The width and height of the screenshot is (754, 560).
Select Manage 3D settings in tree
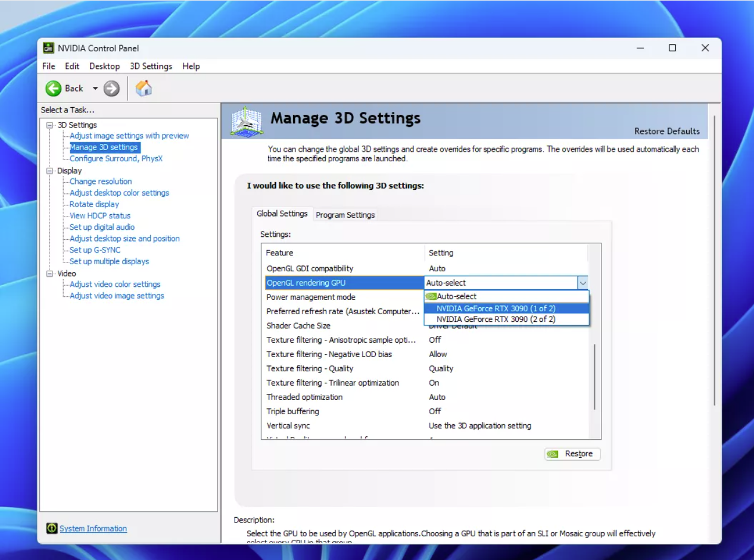(x=104, y=147)
